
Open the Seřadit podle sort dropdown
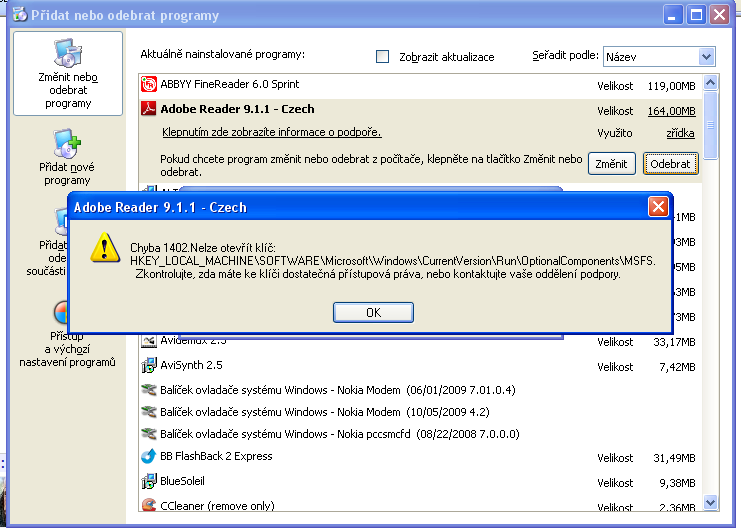(707, 56)
